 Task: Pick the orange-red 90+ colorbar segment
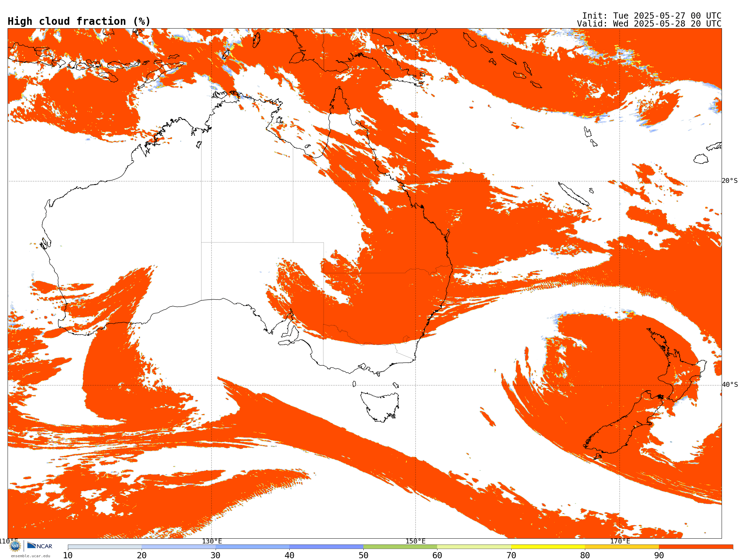[696, 547]
